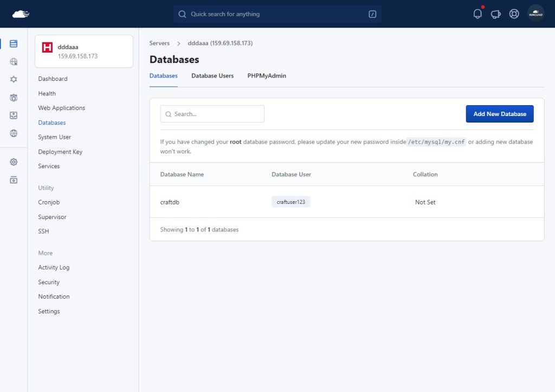This screenshot has height=392, width=555.
Task: Open Health in the server menu
Action: click(47, 93)
